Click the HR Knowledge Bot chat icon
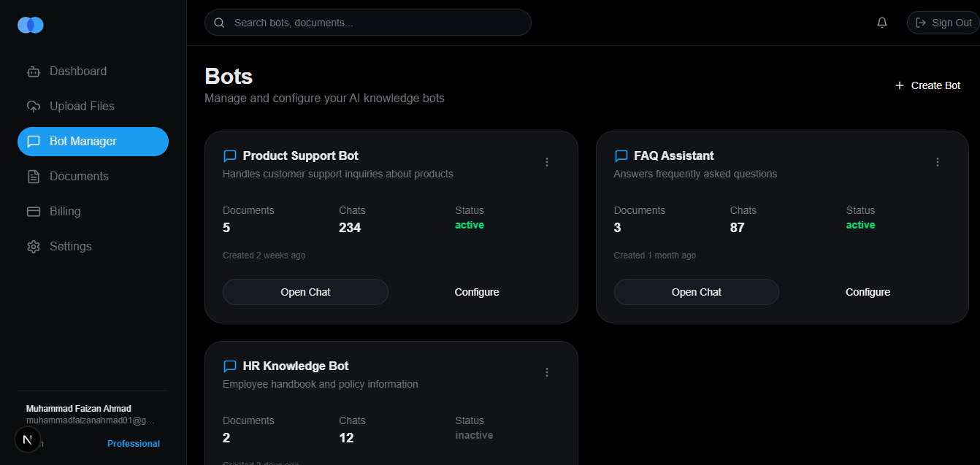The image size is (980, 465). pos(230,366)
